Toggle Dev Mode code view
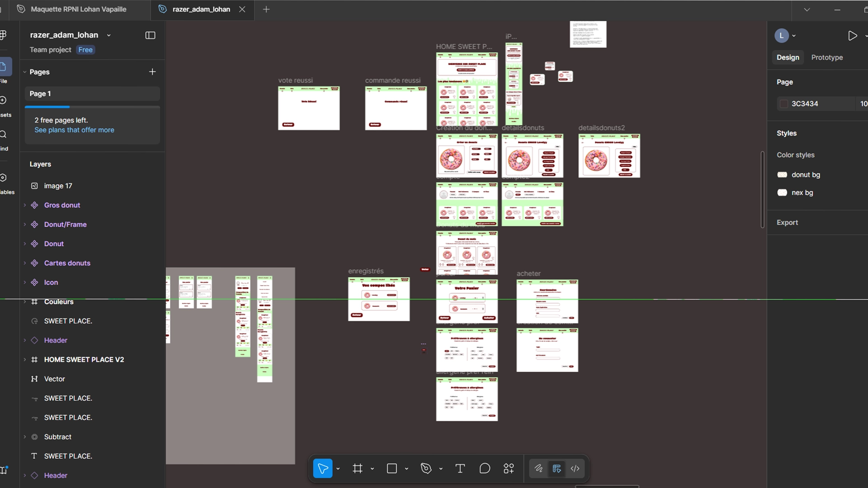The image size is (868, 488). [575, 469]
